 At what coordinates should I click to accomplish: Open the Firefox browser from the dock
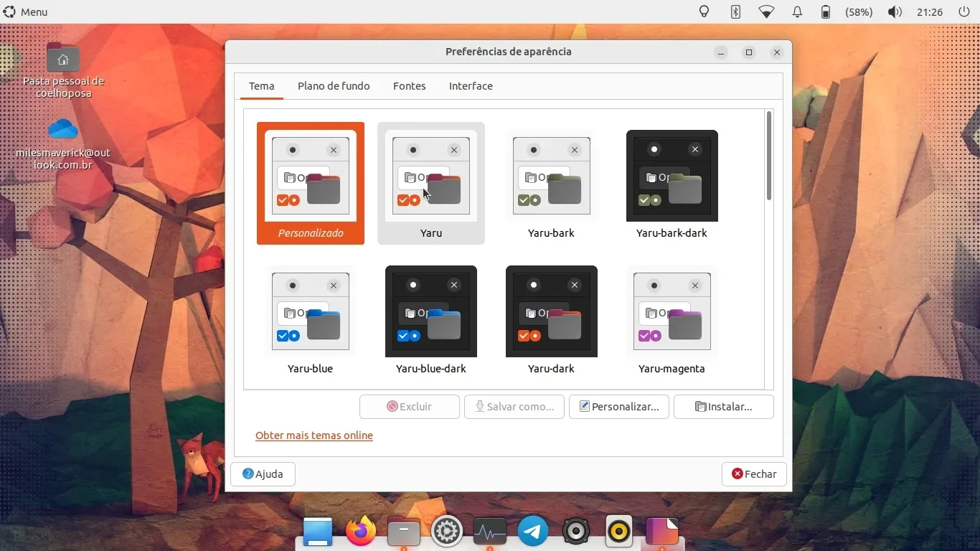pyautogui.click(x=360, y=532)
